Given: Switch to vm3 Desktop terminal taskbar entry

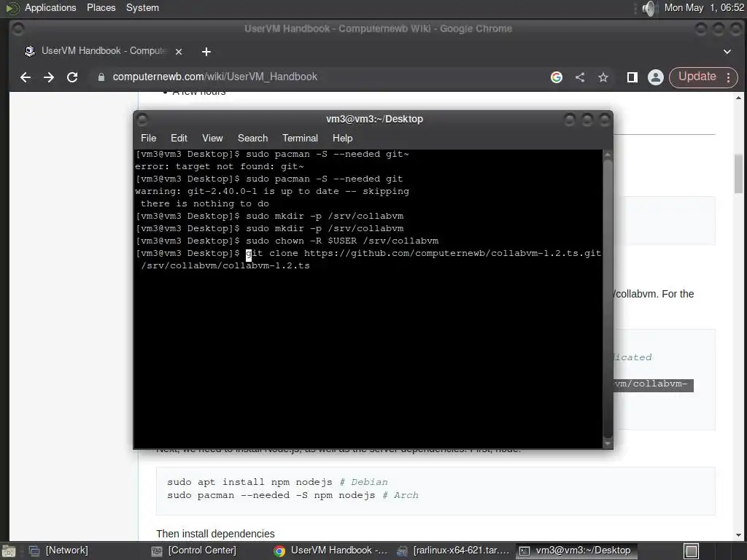Looking at the screenshot, I should point(576,551).
